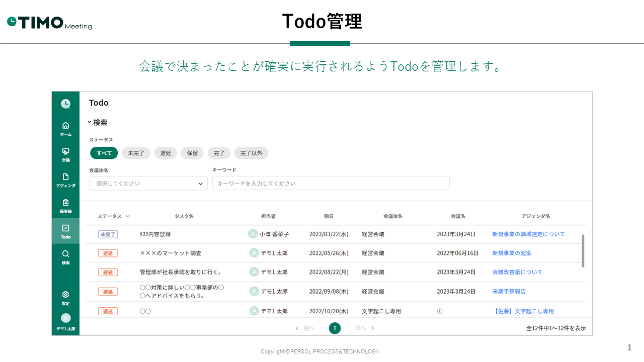Click the TIMO clock logo in the sidebar
The height and width of the screenshot is (362, 644).
tap(65, 104)
